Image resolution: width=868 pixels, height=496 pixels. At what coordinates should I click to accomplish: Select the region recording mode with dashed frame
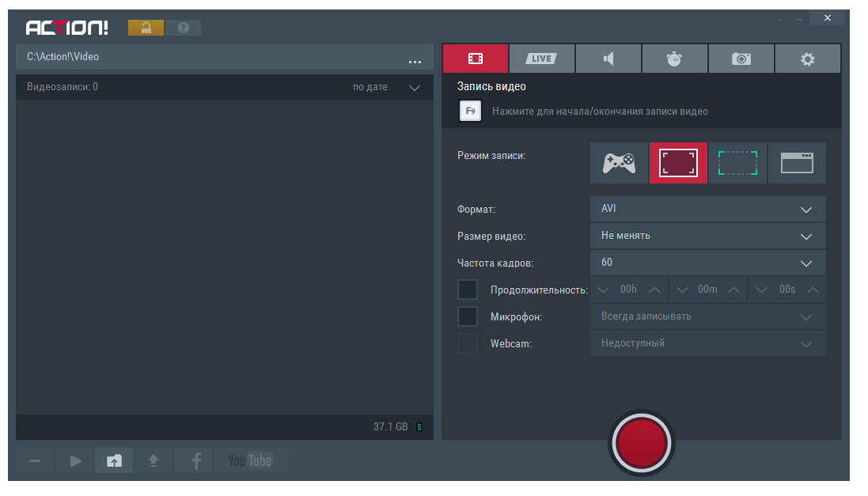click(737, 163)
